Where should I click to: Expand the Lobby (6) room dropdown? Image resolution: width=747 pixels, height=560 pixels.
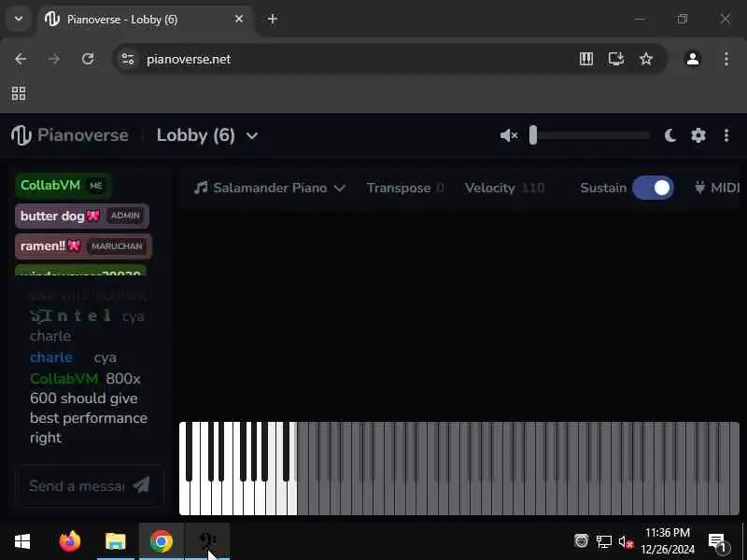[252, 136]
